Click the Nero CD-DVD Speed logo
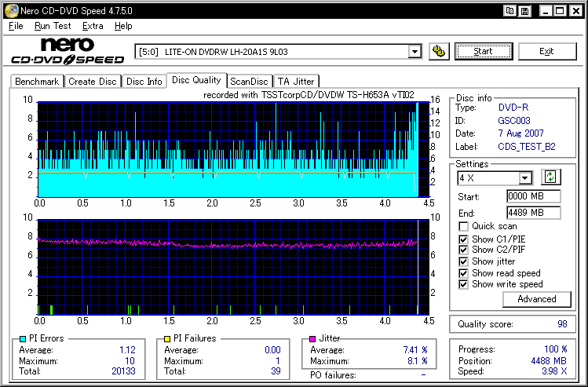Screen dimensions: 588x387 tap(67, 51)
